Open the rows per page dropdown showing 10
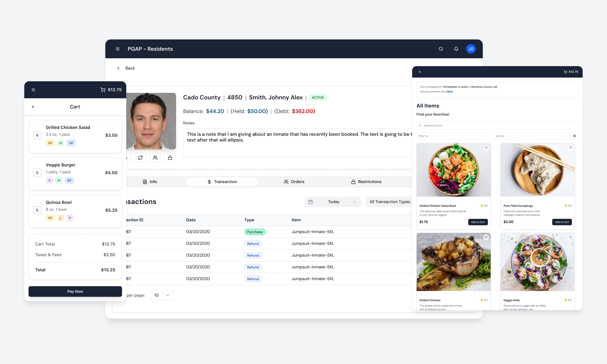 [162, 295]
